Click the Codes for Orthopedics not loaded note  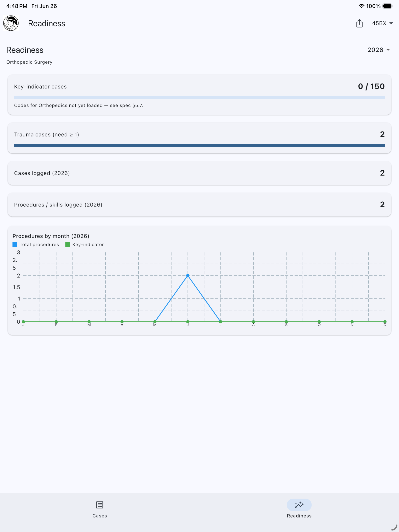[x=79, y=105]
